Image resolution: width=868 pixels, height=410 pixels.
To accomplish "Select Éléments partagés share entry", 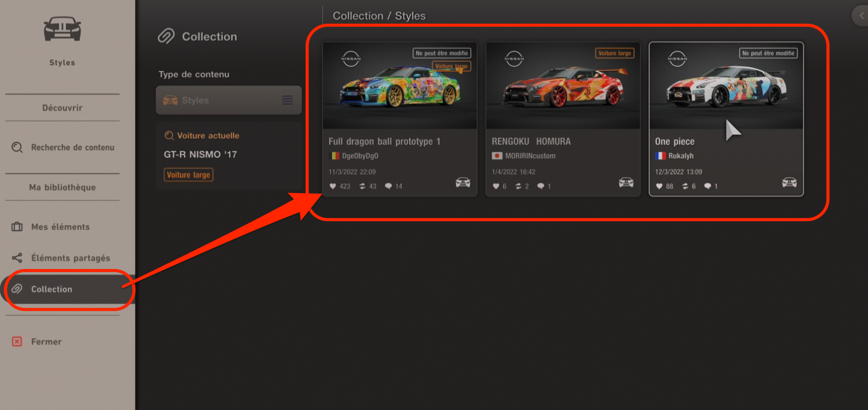I will (70, 258).
